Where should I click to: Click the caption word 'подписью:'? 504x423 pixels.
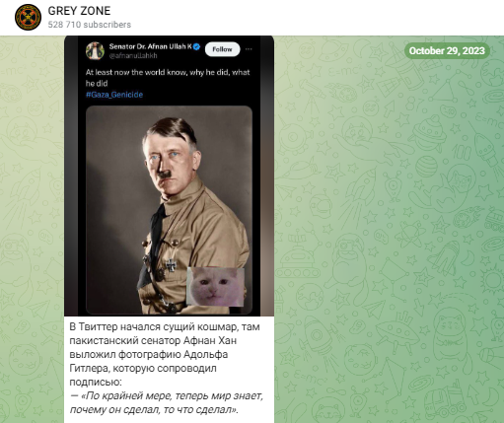[96, 383]
